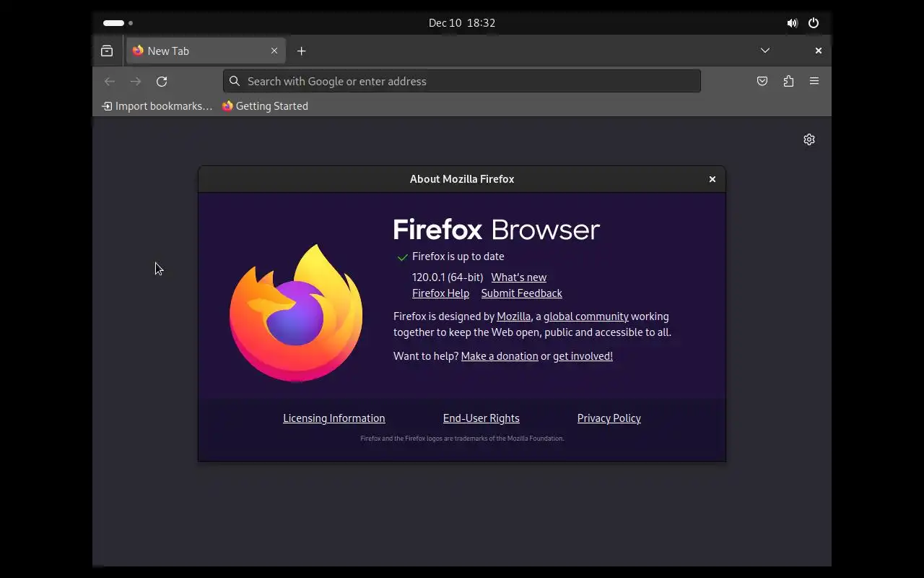Go back with the back arrow
The height and width of the screenshot is (578, 924).
coord(110,81)
